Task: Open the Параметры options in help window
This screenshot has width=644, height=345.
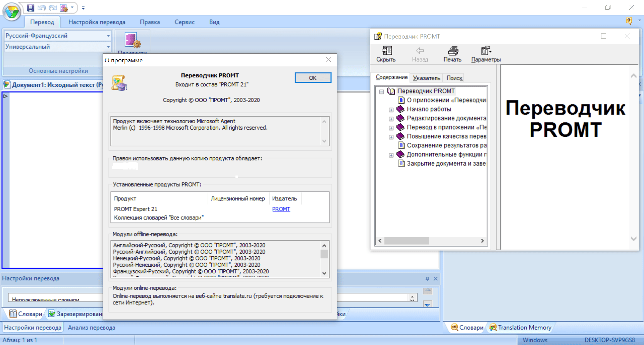Action: (x=486, y=54)
